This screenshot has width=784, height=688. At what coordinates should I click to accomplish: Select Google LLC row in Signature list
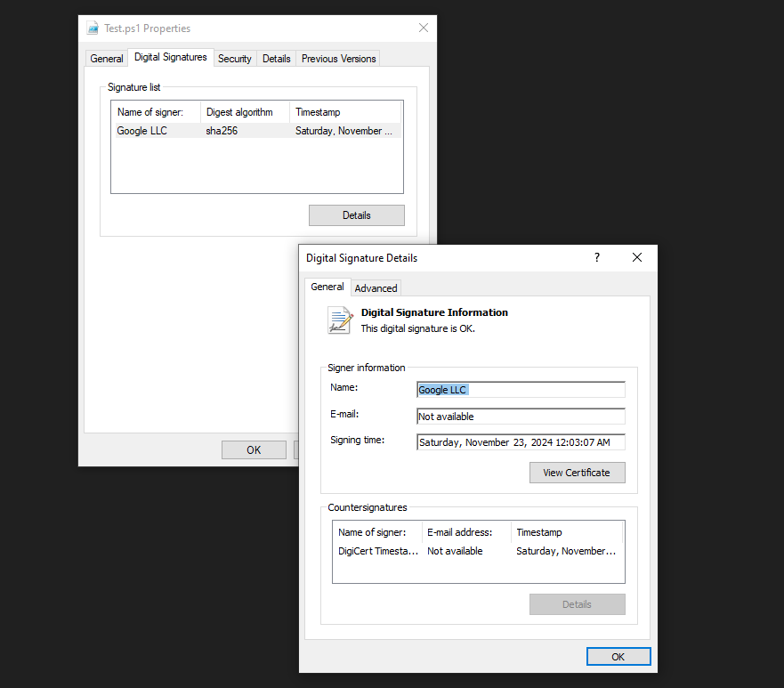(x=257, y=131)
